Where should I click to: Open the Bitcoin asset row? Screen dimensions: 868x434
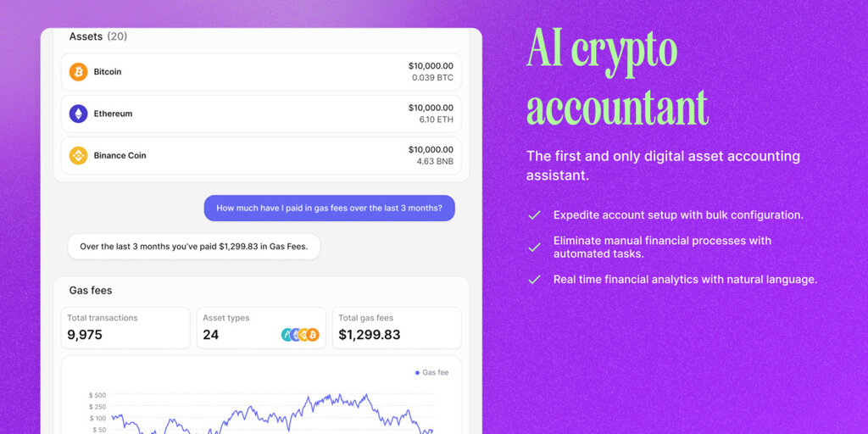click(x=261, y=72)
